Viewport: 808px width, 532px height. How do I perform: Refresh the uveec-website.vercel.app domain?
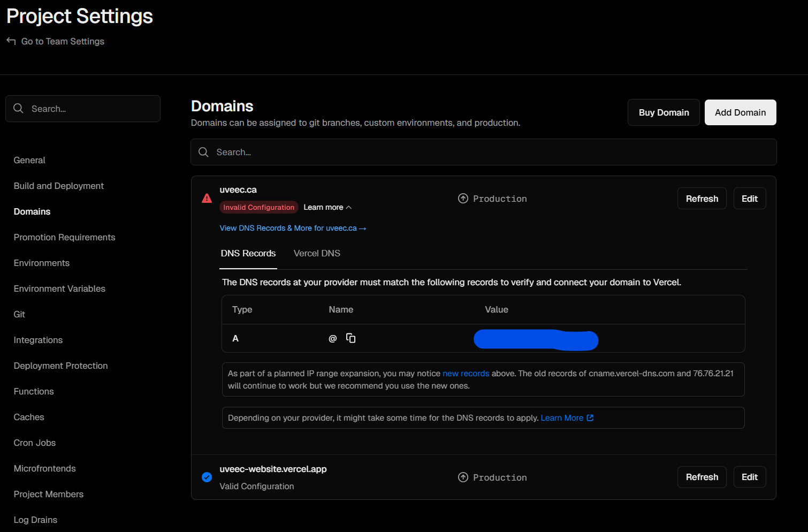tap(702, 477)
